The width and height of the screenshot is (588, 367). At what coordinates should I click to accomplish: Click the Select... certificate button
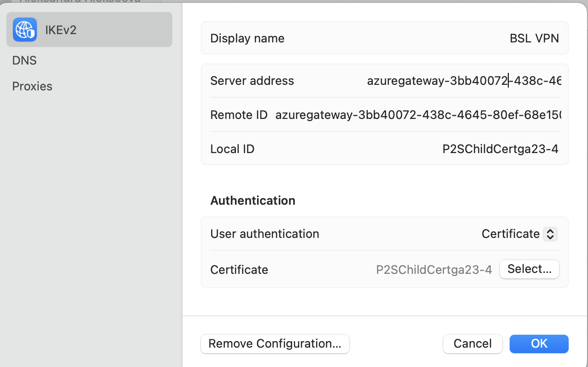pos(529,269)
